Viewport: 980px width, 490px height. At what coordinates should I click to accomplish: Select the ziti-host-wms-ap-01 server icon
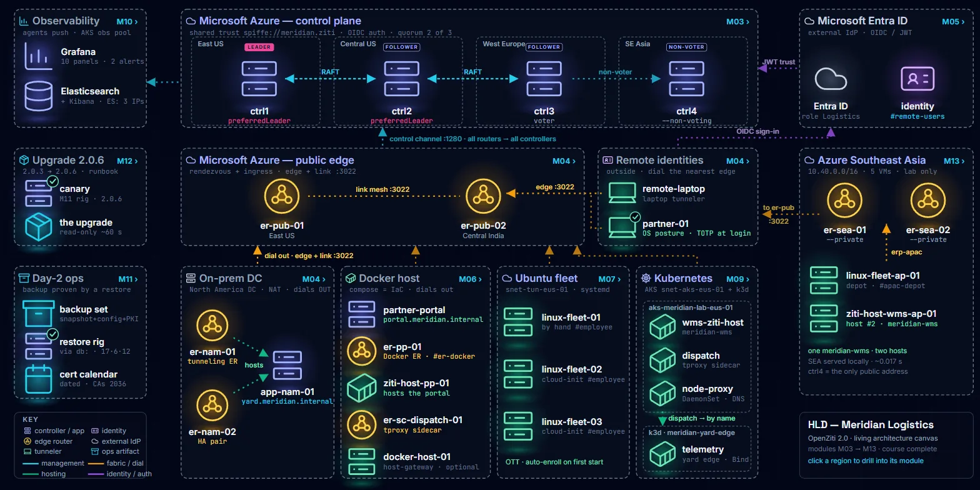(x=824, y=318)
